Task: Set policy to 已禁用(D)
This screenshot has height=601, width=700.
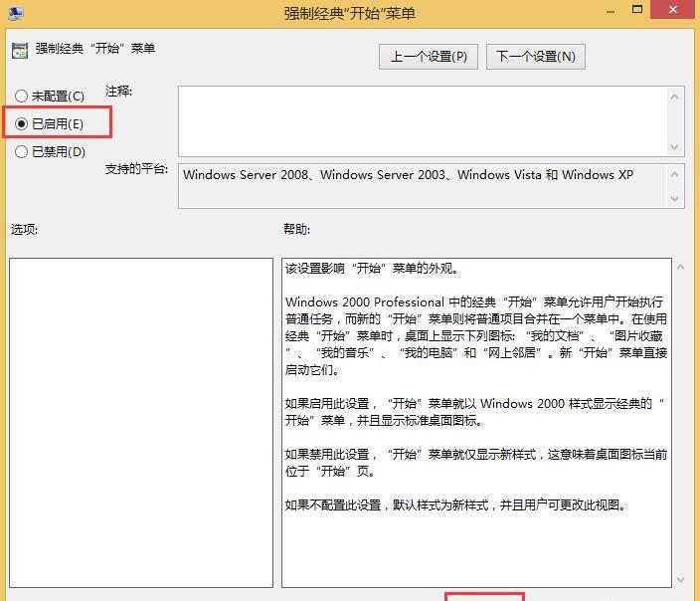Action: click(22, 152)
